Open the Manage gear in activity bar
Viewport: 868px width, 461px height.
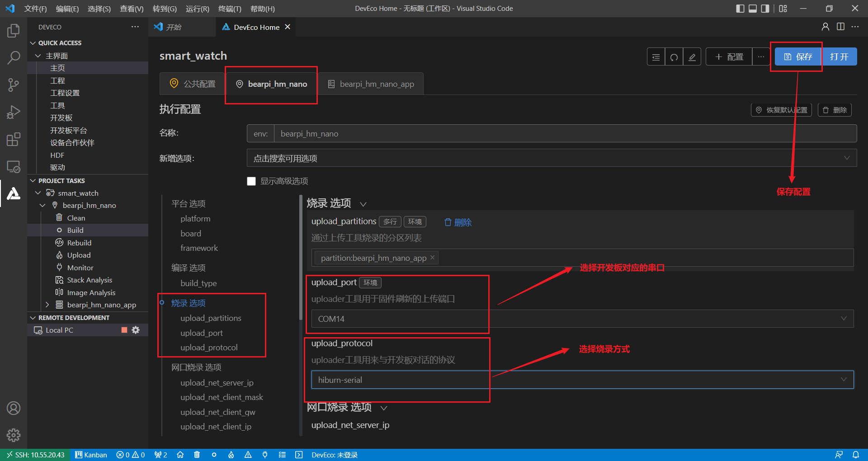point(14,435)
